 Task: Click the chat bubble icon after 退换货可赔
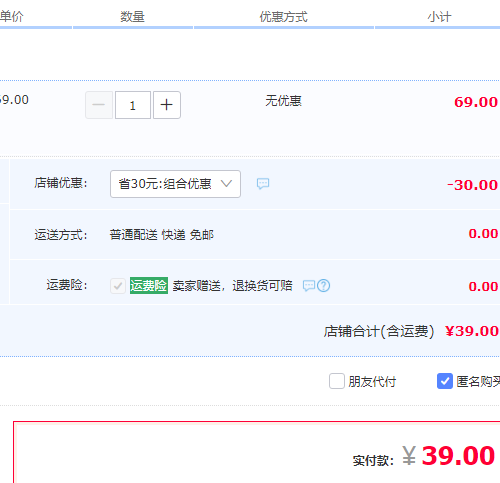[309, 286]
